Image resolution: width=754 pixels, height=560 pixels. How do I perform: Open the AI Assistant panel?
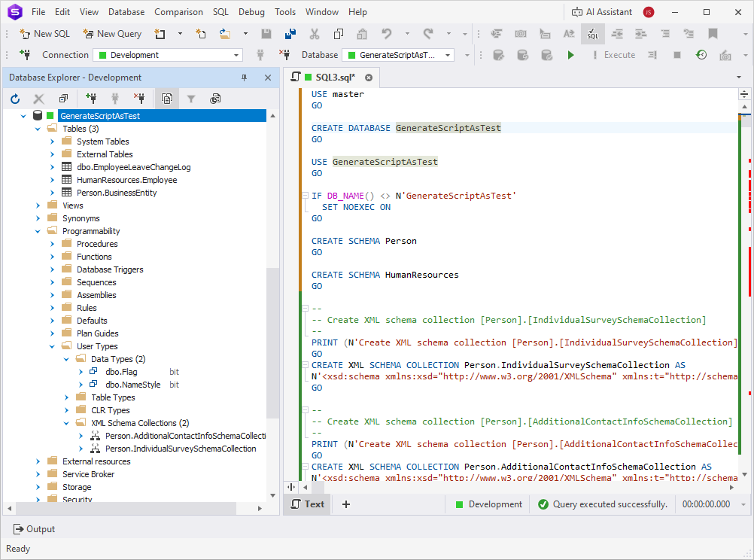[x=601, y=12]
